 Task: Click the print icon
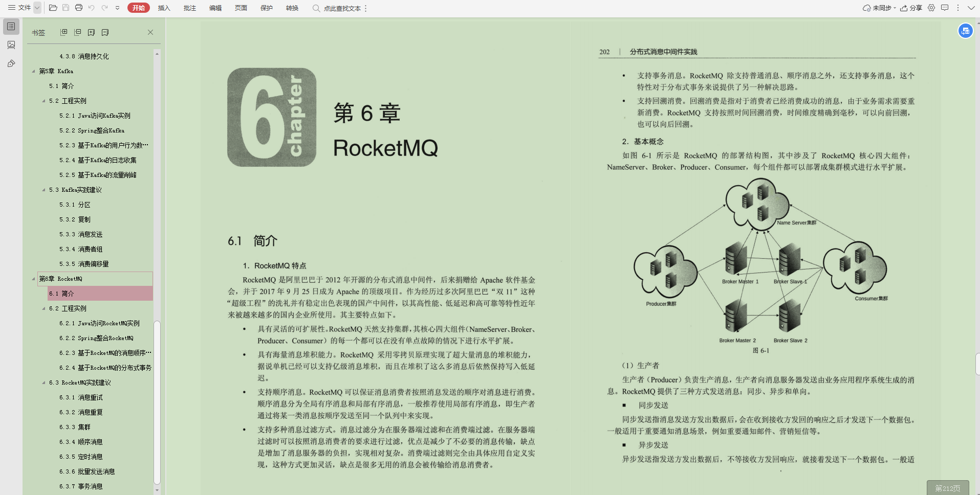coord(78,8)
